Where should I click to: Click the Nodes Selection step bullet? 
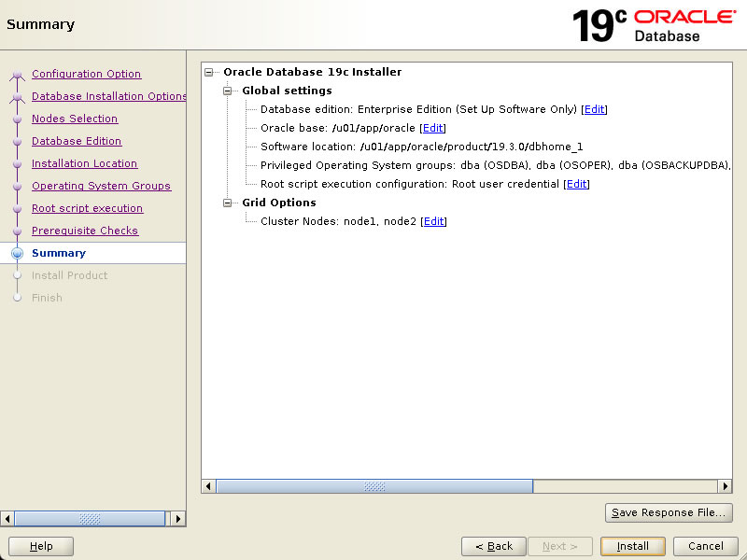click(17, 119)
